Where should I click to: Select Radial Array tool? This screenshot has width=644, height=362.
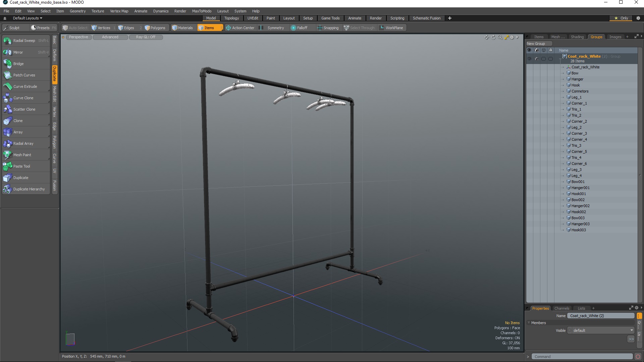pyautogui.click(x=26, y=143)
